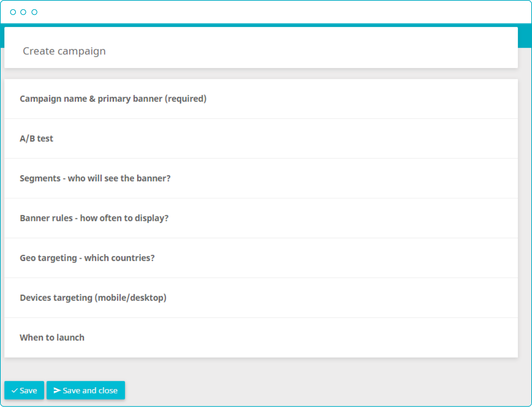This screenshot has height=407, width=532.
Task: Open the Banner rules display frequency section
Action: pos(94,218)
